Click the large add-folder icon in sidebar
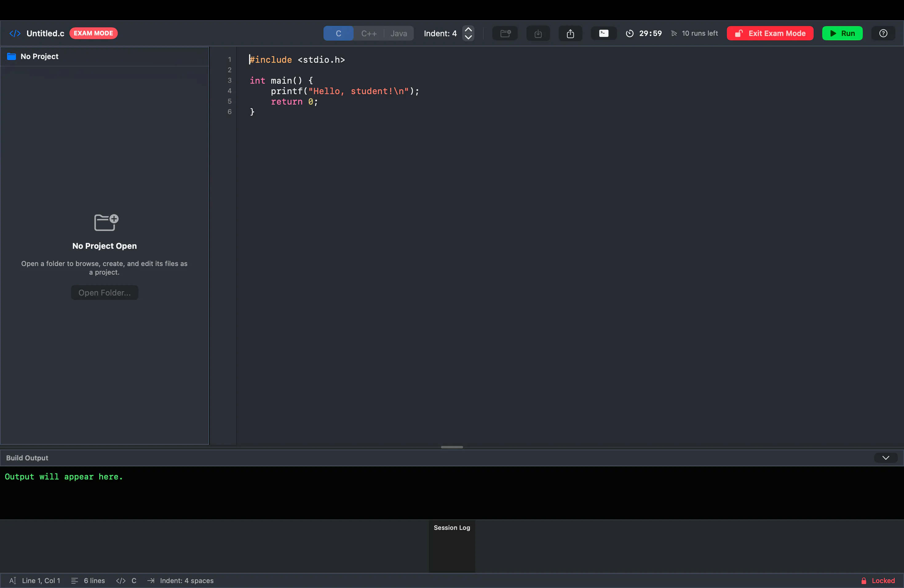The image size is (904, 588). tap(106, 222)
